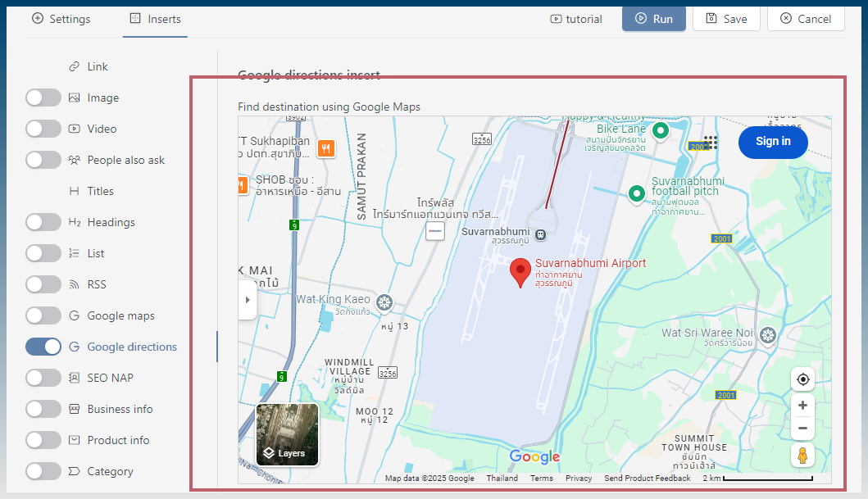Click the Settings plus-circle icon
The height and width of the screenshot is (499, 868).
[x=38, y=18]
